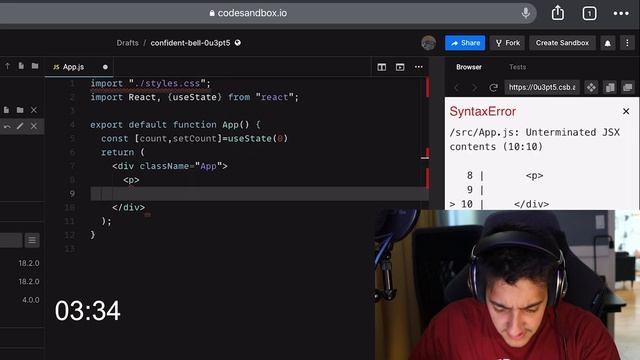
Task: Open the notifications bell icon
Action: (x=607, y=43)
